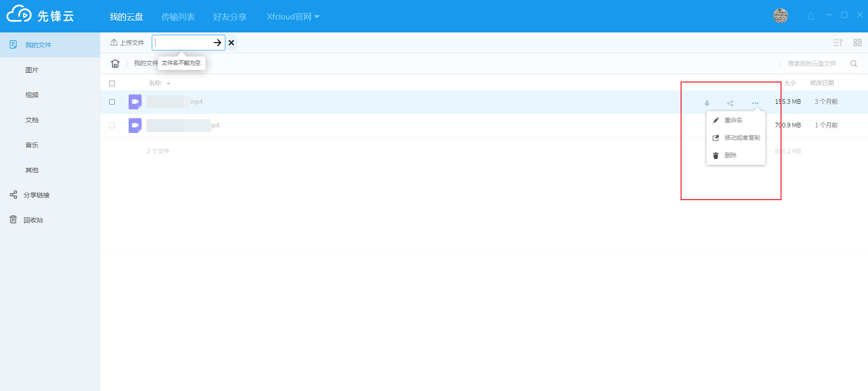Click the 上传文件 upload button
This screenshot has height=391, width=868.
click(127, 43)
